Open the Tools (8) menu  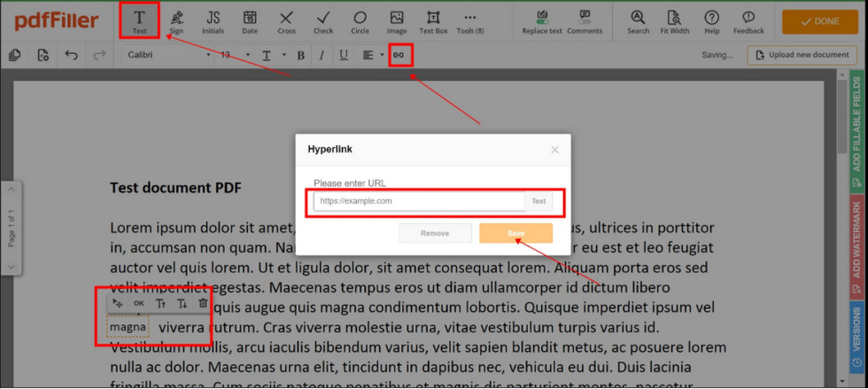point(470,21)
